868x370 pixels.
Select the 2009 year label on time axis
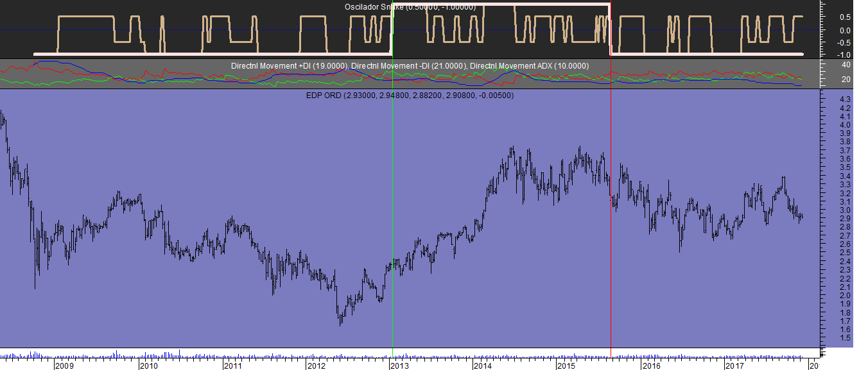click(x=65, y=366)
